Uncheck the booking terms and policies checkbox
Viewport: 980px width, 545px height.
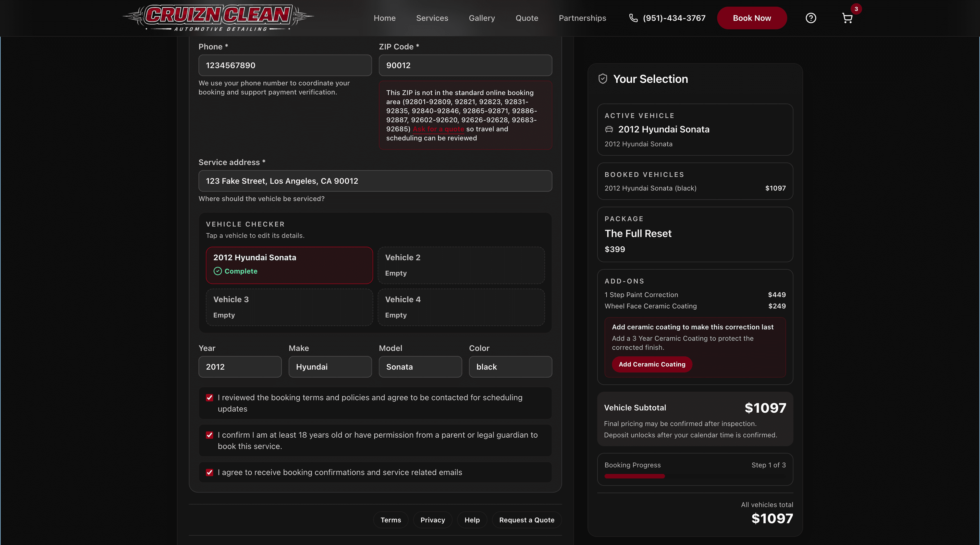click(x=210, y=398)
